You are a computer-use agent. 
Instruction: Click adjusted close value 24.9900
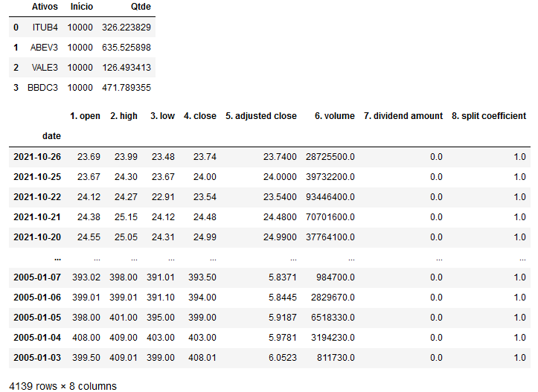point(280,237)
